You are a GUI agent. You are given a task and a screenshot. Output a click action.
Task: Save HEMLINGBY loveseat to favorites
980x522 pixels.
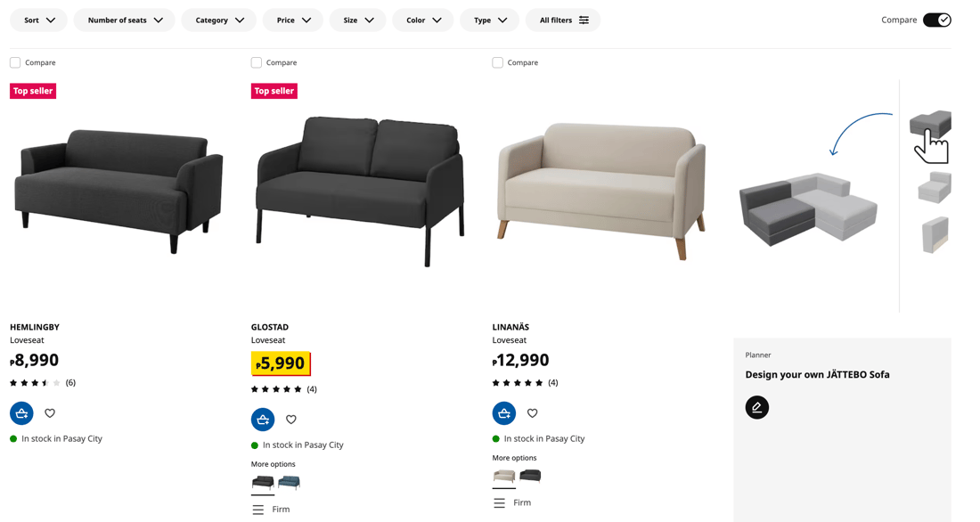pos(49,412)
